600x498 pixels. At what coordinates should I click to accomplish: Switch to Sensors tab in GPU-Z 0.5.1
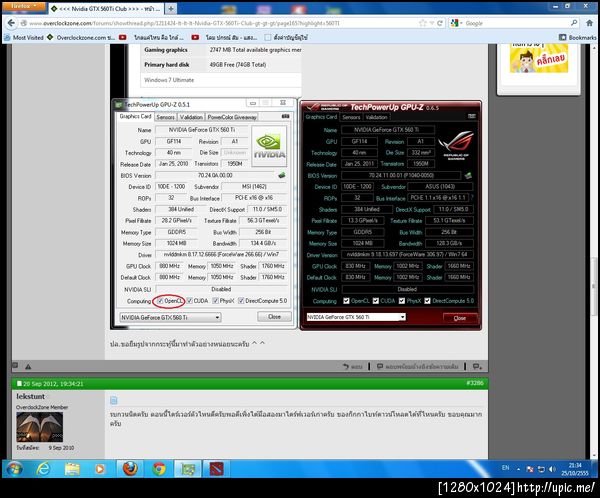pos(165,117)
